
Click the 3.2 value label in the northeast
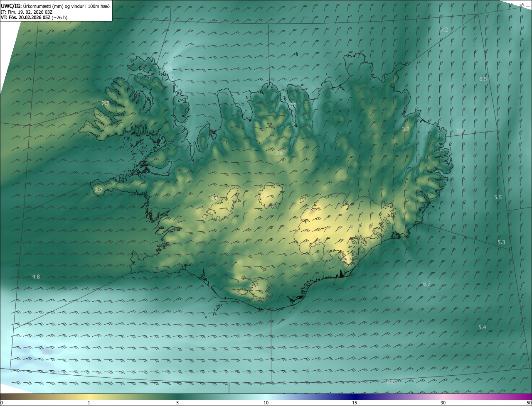[406, 130]
